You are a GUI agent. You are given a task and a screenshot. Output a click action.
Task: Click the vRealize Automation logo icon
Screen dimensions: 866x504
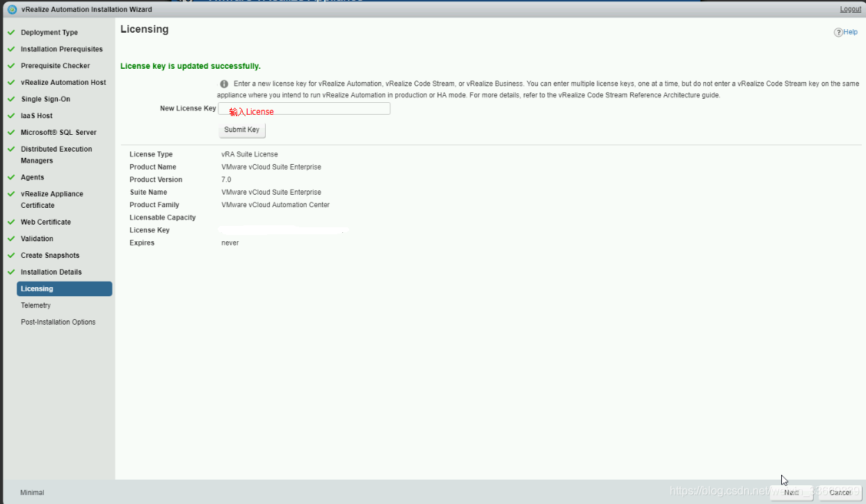pos(12,9)
